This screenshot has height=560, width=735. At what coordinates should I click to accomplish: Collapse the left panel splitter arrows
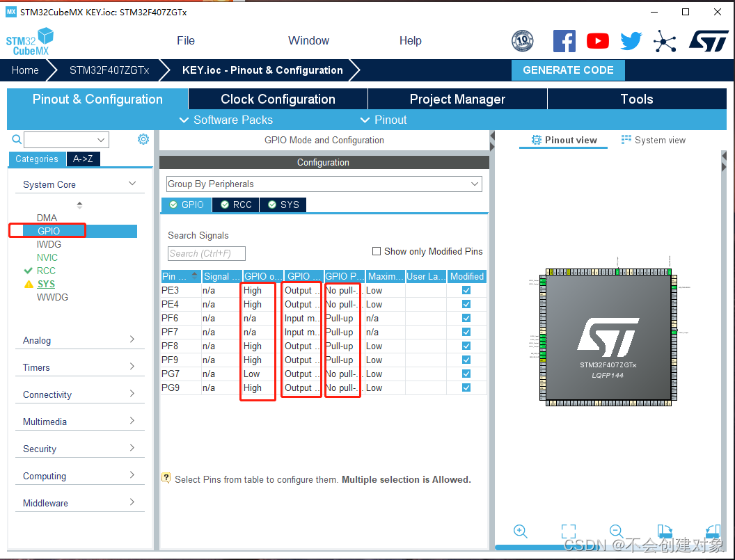[x=492, y=141]
